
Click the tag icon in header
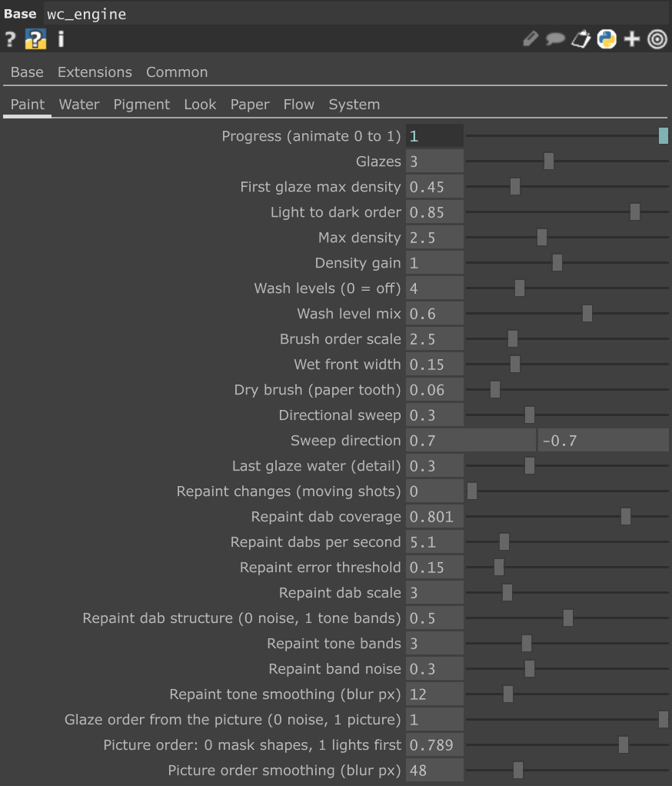click(x=581, y=39)
